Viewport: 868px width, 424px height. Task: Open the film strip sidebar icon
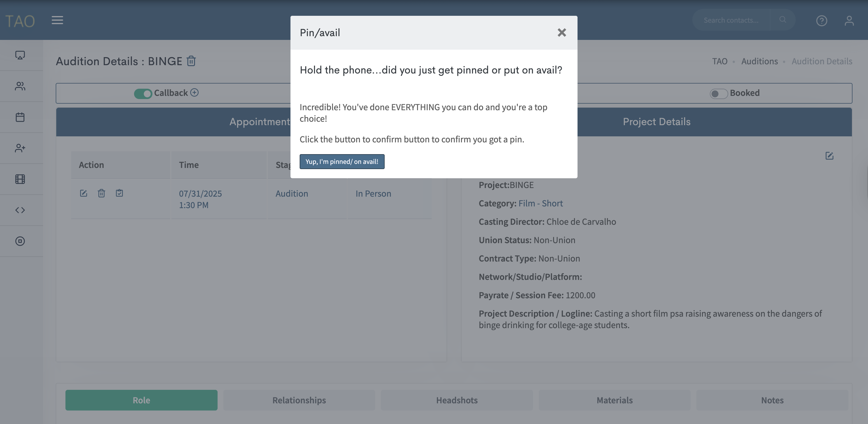point(20,179)
